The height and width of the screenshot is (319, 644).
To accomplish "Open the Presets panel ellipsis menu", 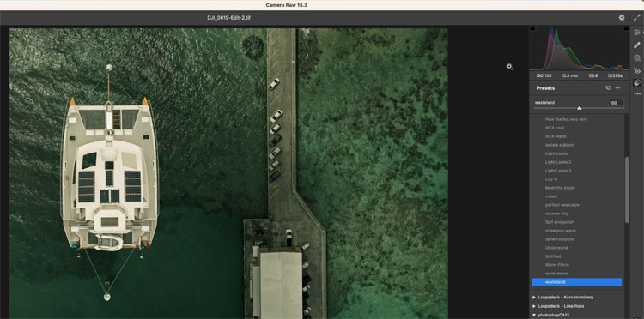I will point(617,88).
